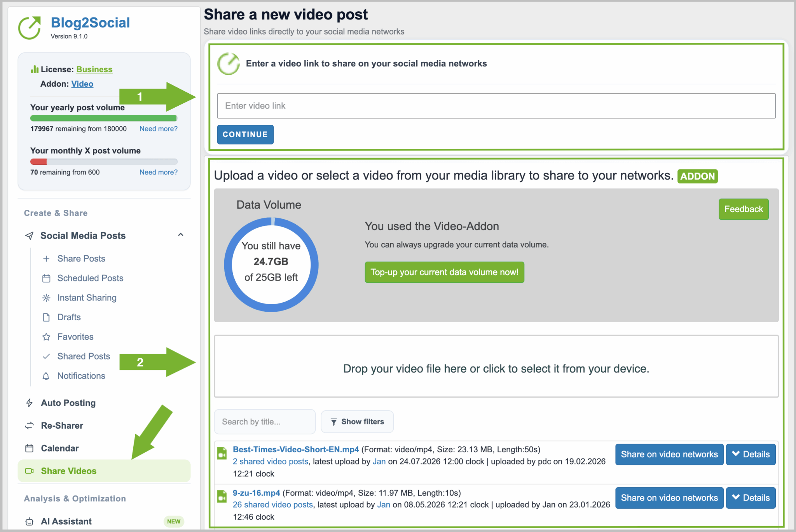Open Shared Posts menu item
The height and width of the screenshot is (532, 796).
(84, 356)
